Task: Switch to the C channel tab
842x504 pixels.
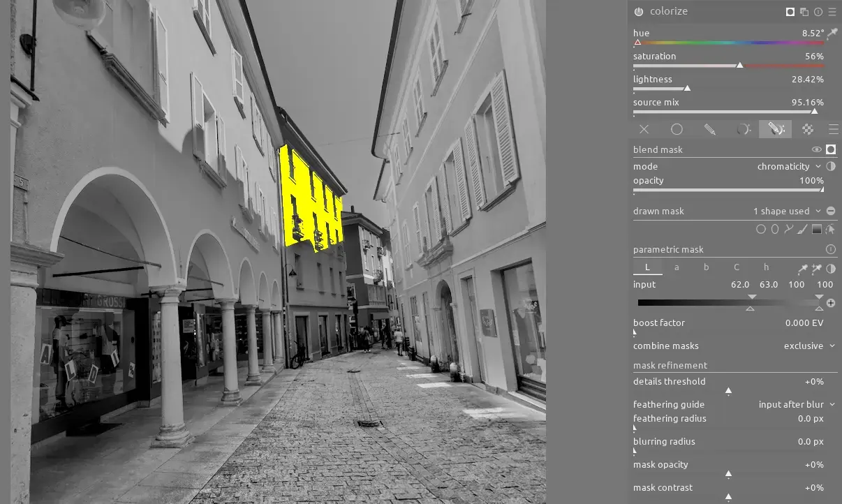Action: [x=736, y=267]
